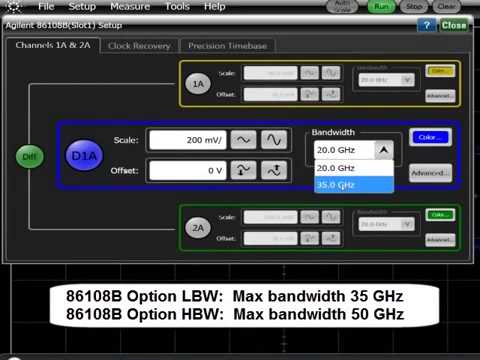Toggle the blue D1A channel button
This screenshot has height=360, width=480.
[x=84, y=155]
